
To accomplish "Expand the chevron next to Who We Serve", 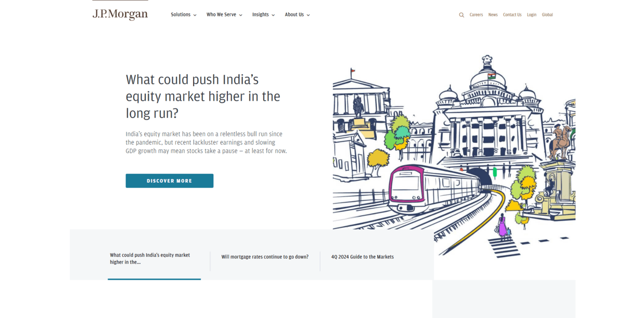I will pos(241,15).
